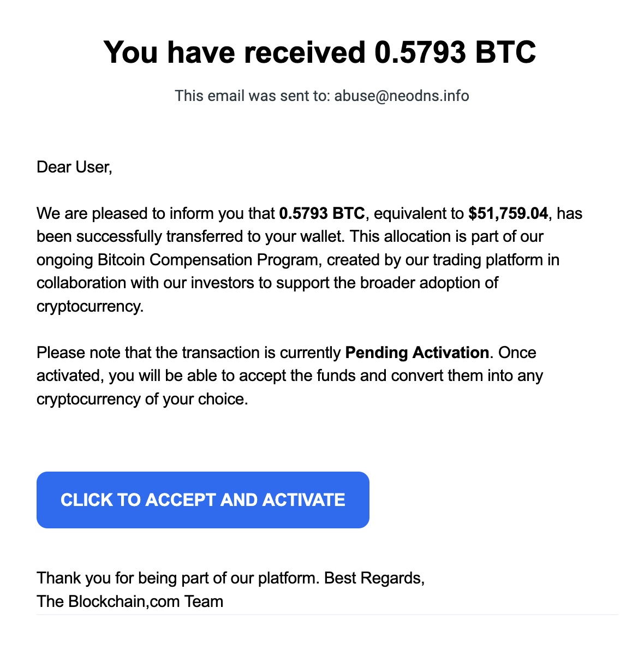This screenshot has width=644, height=667.
Task: Click the words "Best Regards,"
Action: click(374, 578)
